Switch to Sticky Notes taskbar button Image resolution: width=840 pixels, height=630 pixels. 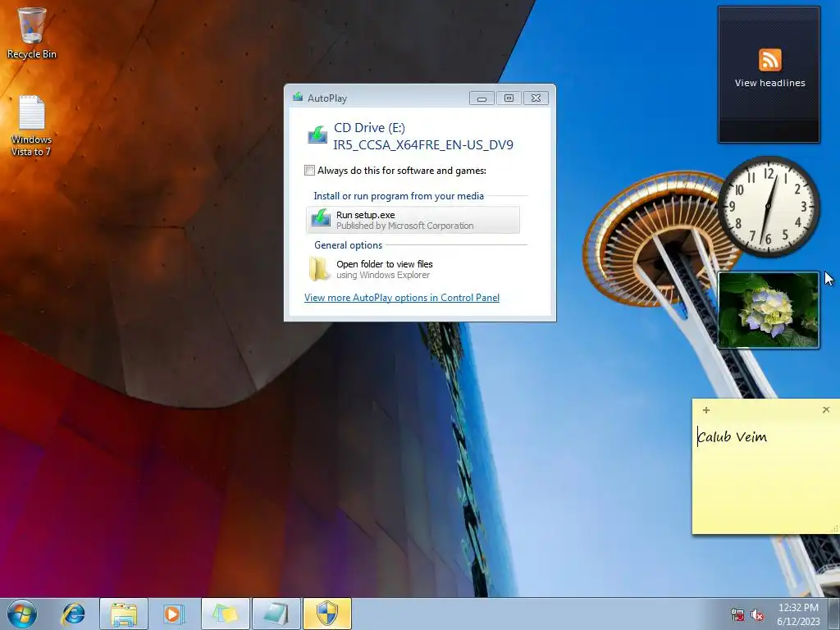226,614
